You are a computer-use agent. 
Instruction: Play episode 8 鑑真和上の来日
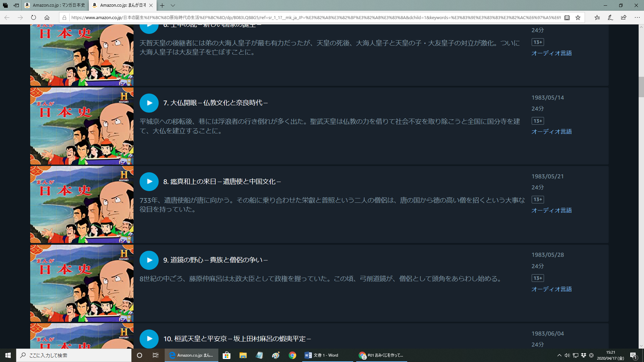[149, 182]
